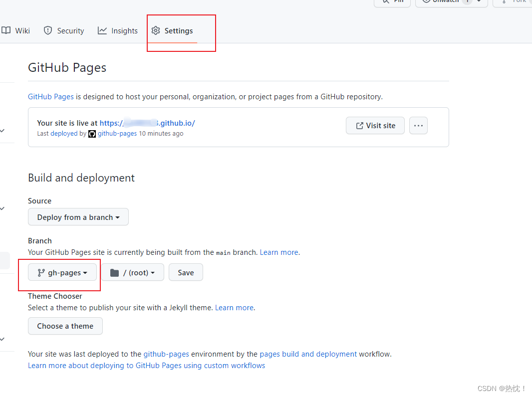Open pages build and deployment workflow link
The image size is (532, 397).
click(308, 354)
